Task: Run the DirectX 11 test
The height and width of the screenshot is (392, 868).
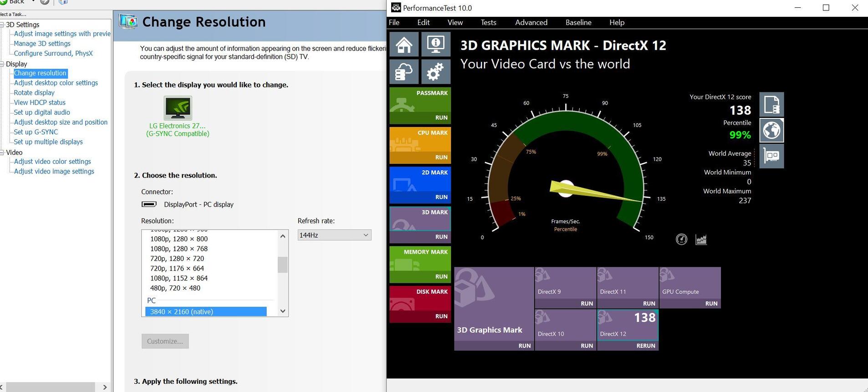Action: (649, 303)
